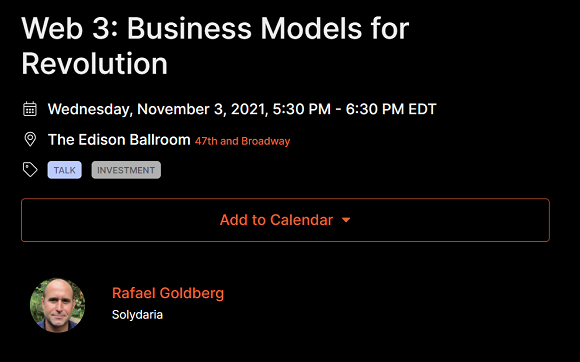Click the word Calendar in the orange button label
Screen dimensions: 580x362
[x=301, y=220]
